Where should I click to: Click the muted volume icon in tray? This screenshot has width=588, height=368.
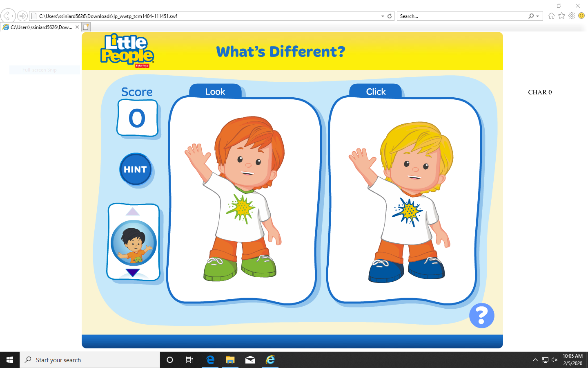(555, 360)
